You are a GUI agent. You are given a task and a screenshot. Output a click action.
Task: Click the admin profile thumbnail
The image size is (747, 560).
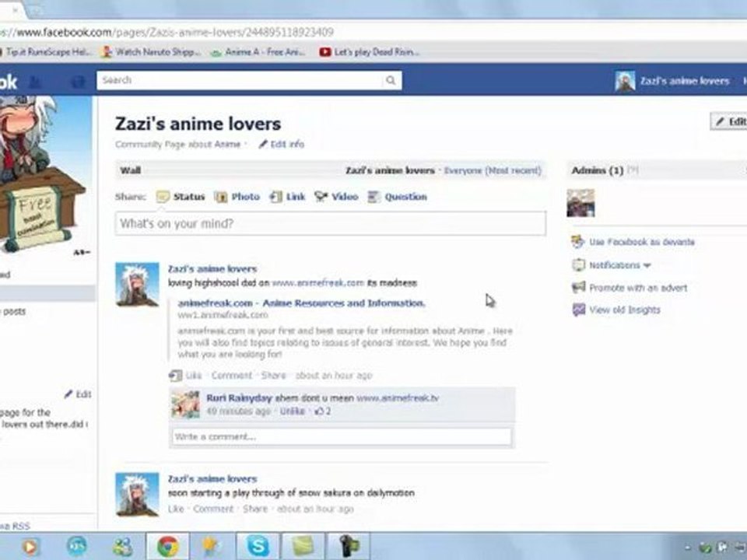[580, 203]
